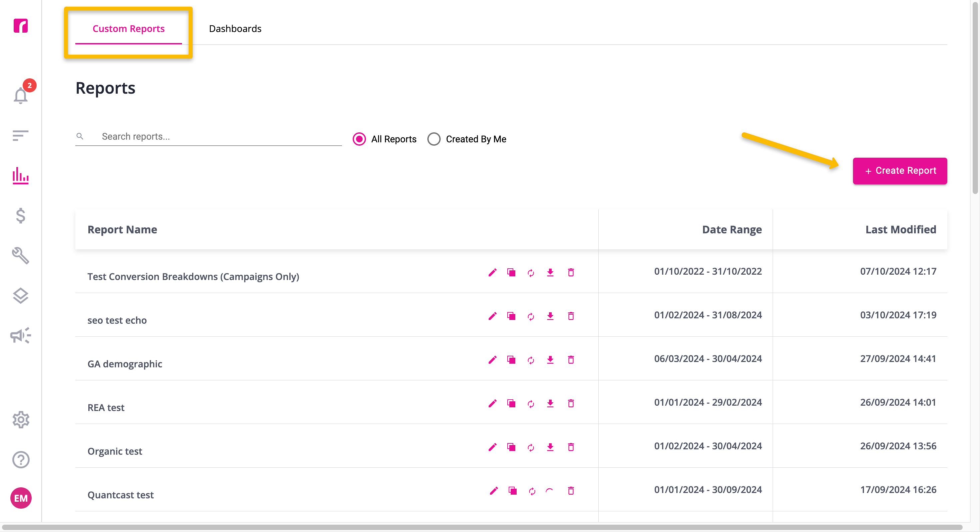Refresh the Organic test report
The height and width of the screenshot is (532, 980).
tap(531, 448)
